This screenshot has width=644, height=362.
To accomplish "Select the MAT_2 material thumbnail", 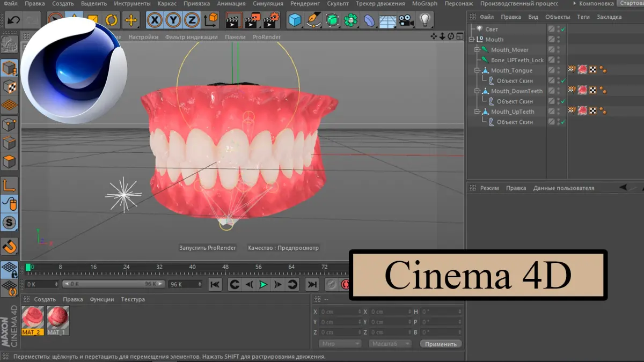I will coord(33,320).
